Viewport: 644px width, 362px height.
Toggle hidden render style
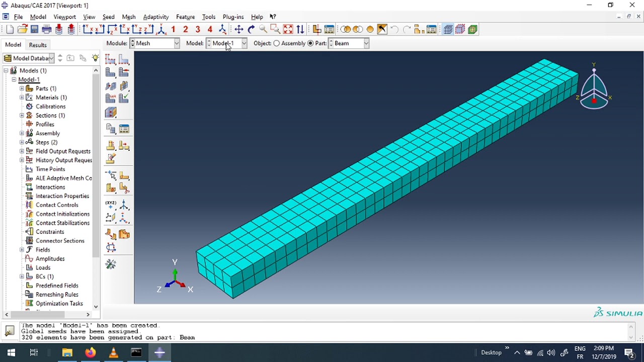(x=460, y=30)
